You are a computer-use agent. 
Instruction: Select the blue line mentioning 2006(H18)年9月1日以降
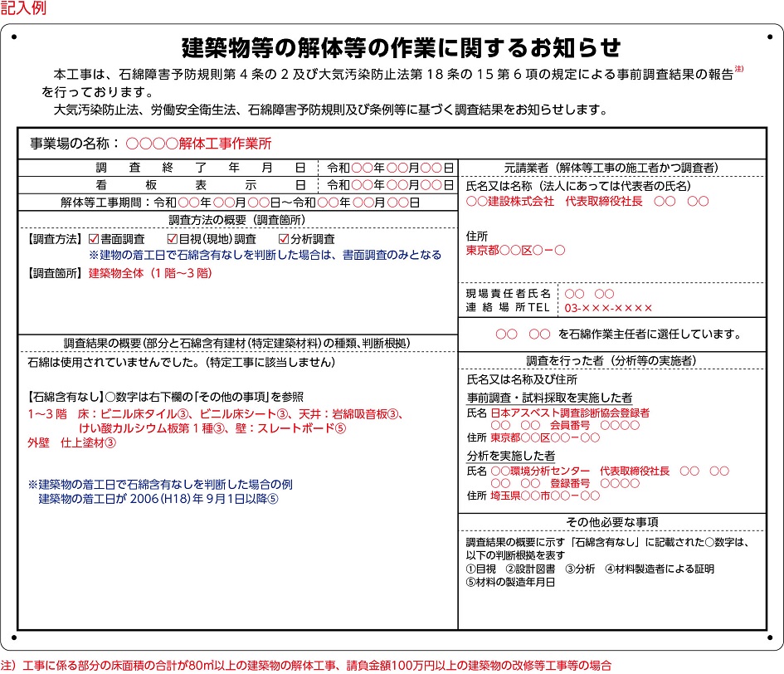(x=158, y=499)
